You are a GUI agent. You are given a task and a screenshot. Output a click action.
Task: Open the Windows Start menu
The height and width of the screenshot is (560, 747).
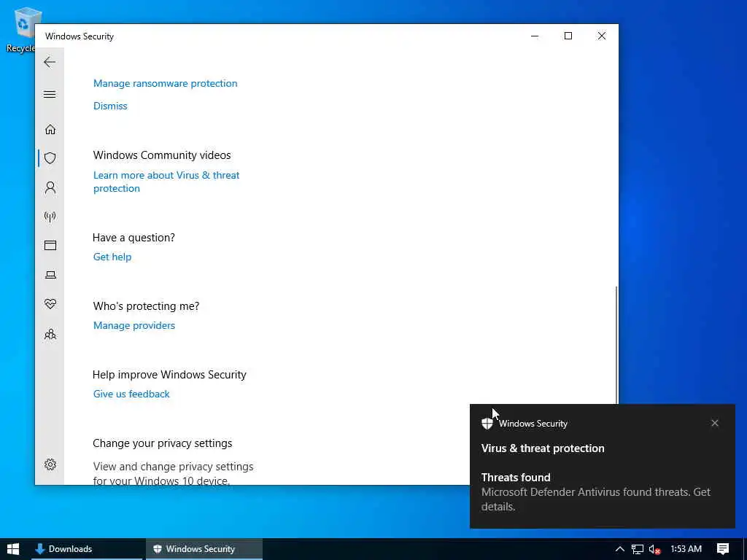13,549
